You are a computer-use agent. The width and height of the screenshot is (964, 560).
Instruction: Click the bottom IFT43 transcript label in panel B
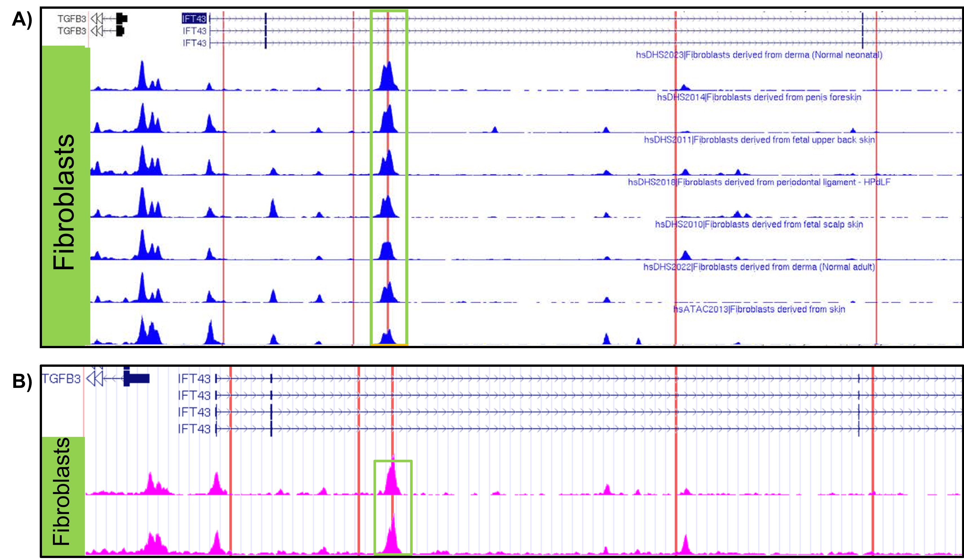[194, 429]
